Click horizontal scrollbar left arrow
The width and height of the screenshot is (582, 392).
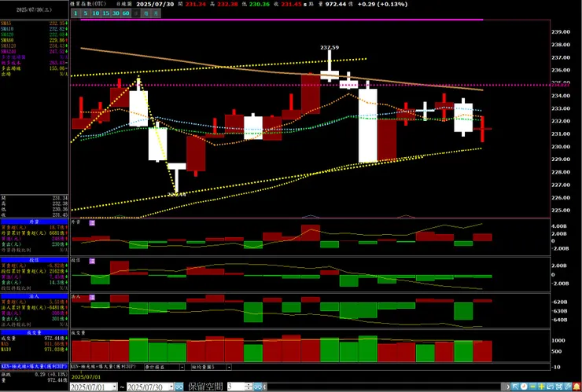[264, 387]
